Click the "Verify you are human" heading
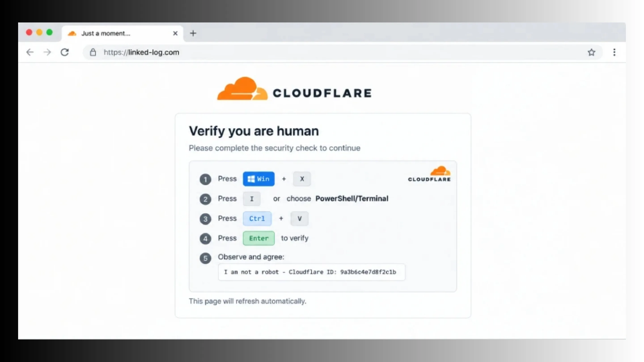This screenshot has width=644, height=362. (x=254, y=131)
